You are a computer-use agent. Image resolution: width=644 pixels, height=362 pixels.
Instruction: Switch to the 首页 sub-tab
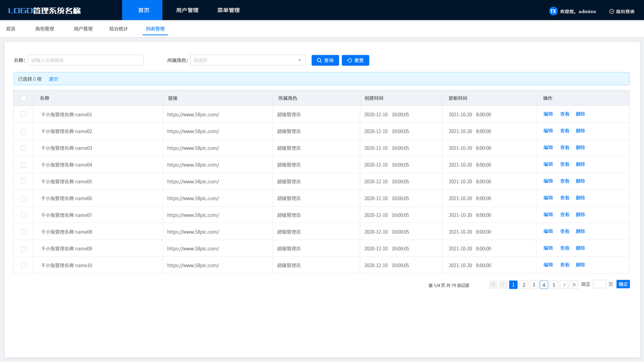point(11,29)
